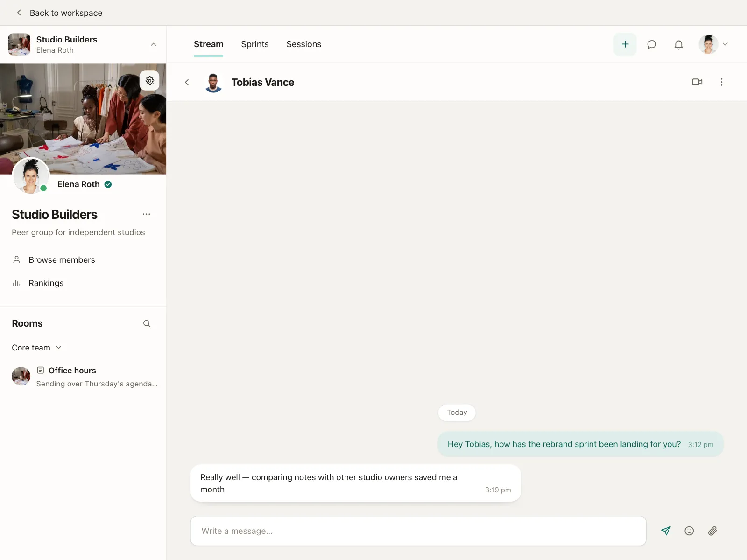747x560 pixels.
Task: Collapse the Core team section
Action: (x=37, y=348)
